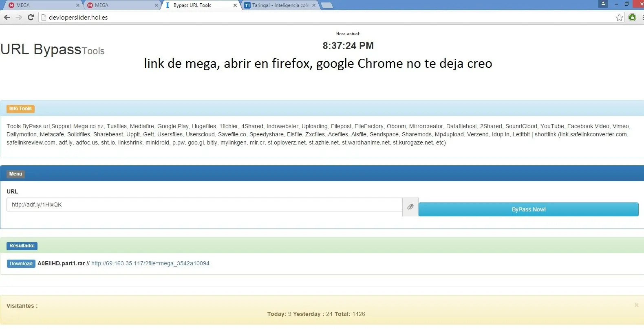The height and width of the screenshot is (329, 644).
Task: Close the first MEGA tab
Action: 78,6
